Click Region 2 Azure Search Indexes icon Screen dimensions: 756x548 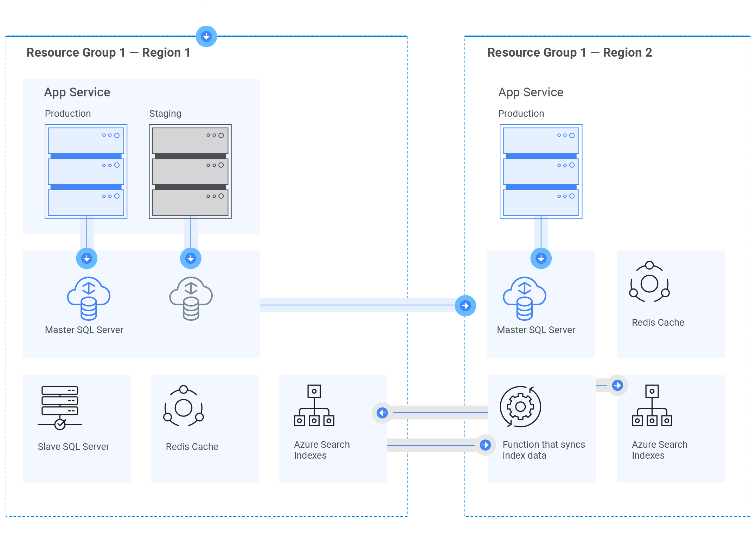(x=652, y=406)
